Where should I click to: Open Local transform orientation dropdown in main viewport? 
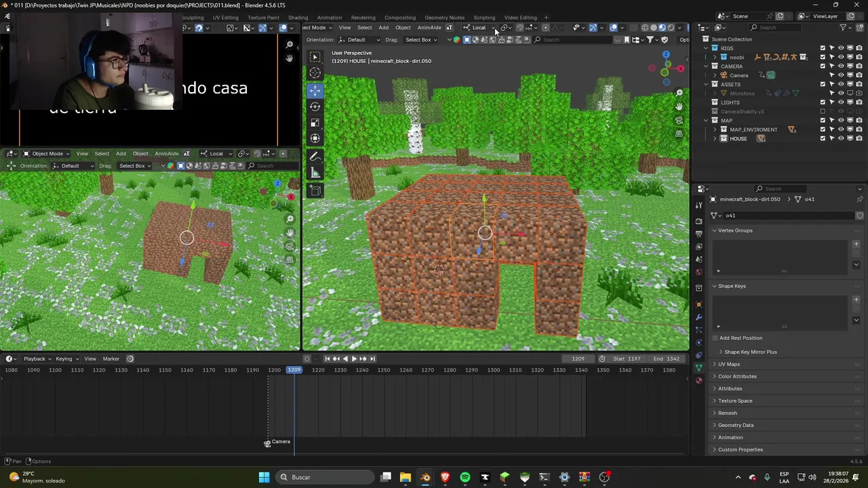point(479,28)
